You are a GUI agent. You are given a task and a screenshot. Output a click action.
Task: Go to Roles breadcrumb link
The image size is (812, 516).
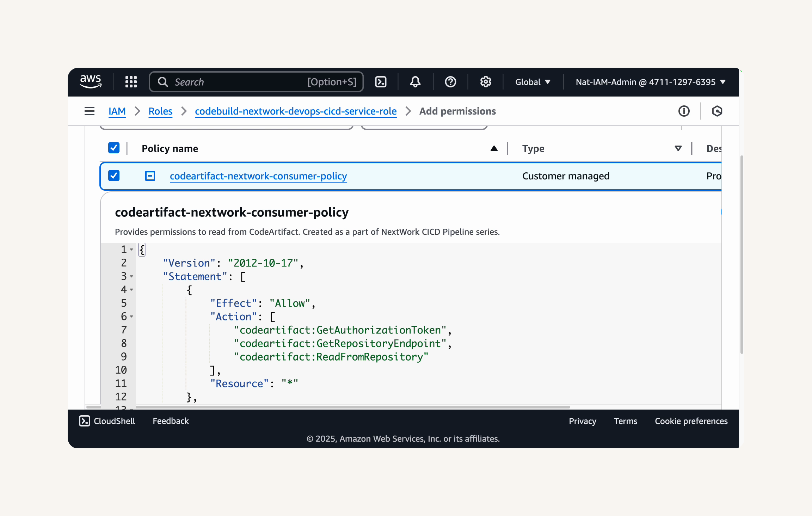pos(160,111)
